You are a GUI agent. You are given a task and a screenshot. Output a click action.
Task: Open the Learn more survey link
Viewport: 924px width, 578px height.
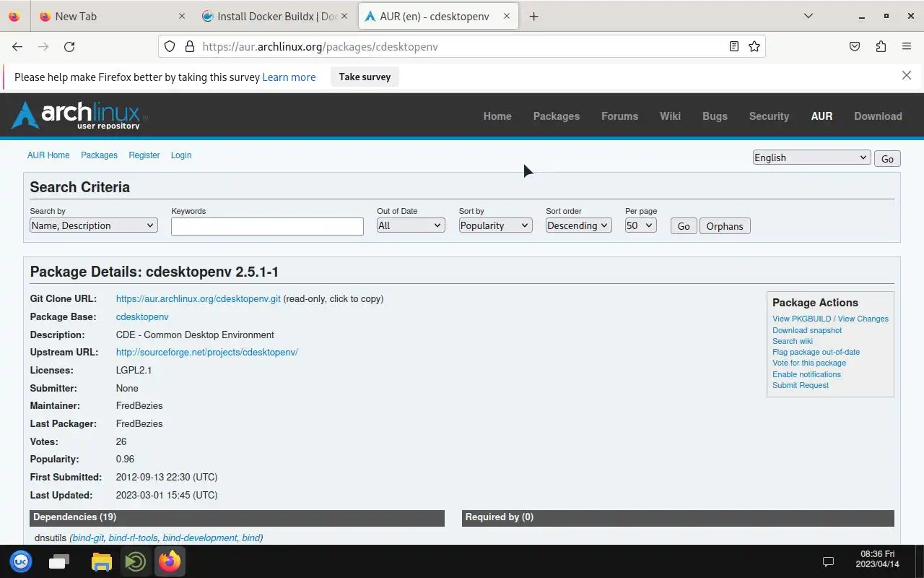289,77
